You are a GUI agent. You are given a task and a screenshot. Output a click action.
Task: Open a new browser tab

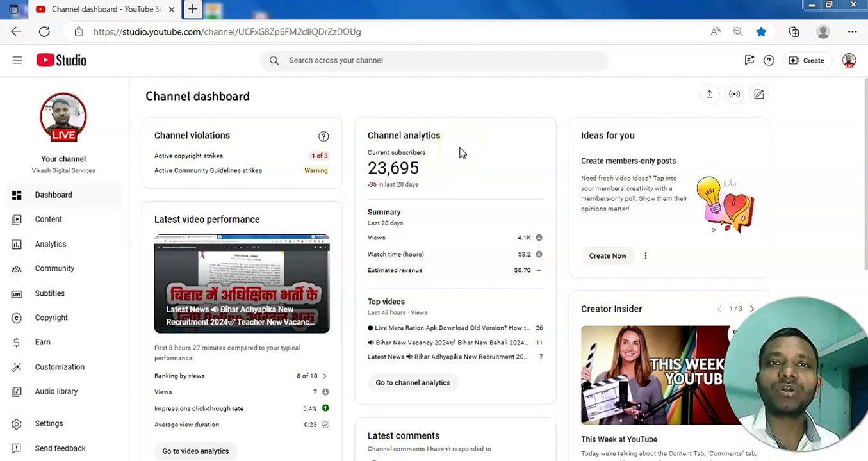click(x=192, y=9)
